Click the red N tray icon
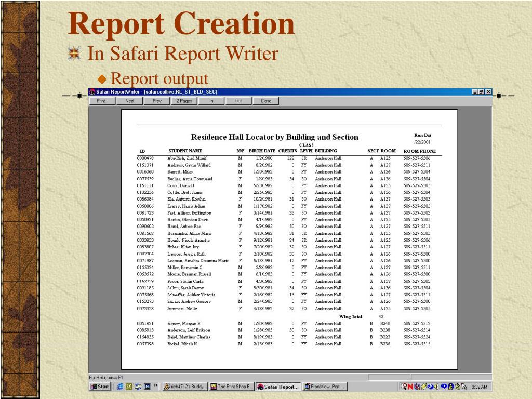 pos(410,387)
